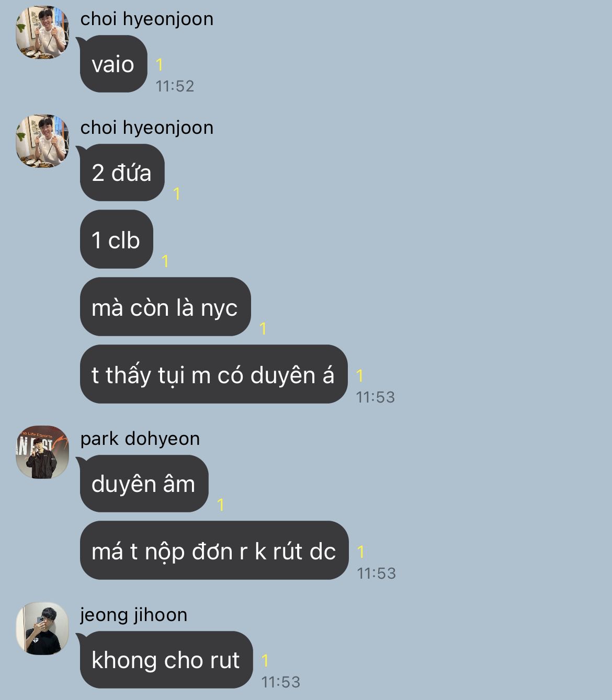Screen dimensions: 612x700
Task: Tap choi hyeonjoon's avatar beside '2 đứa'
Action: [x=42, y=141]
